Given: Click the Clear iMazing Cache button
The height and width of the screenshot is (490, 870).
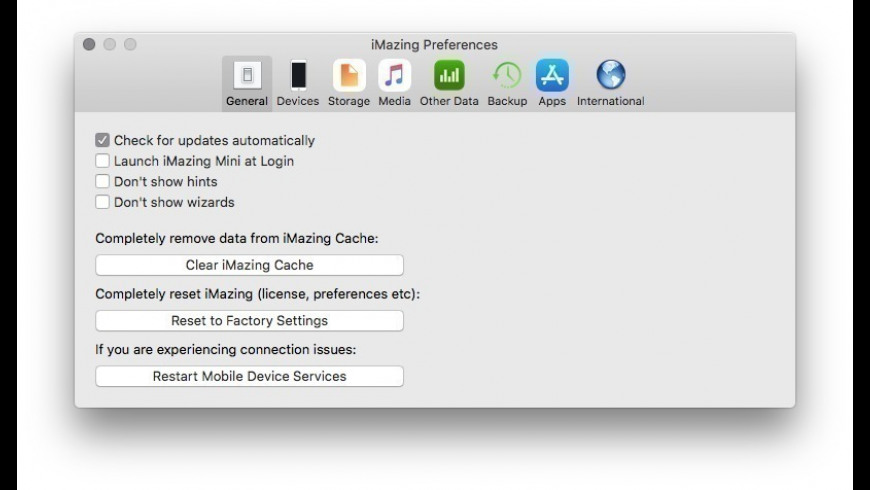Looking at the screenshot, I should click(x=249, y=265).
